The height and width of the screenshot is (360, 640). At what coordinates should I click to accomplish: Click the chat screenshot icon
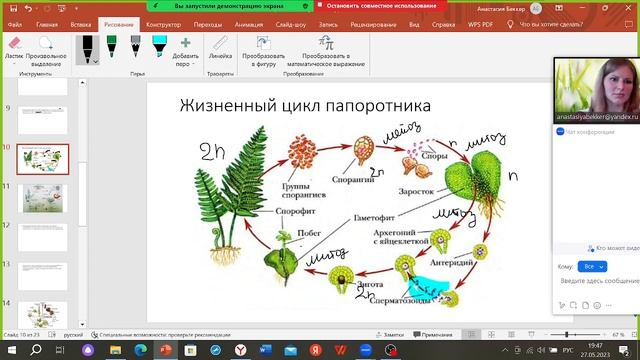click(573, 305)
